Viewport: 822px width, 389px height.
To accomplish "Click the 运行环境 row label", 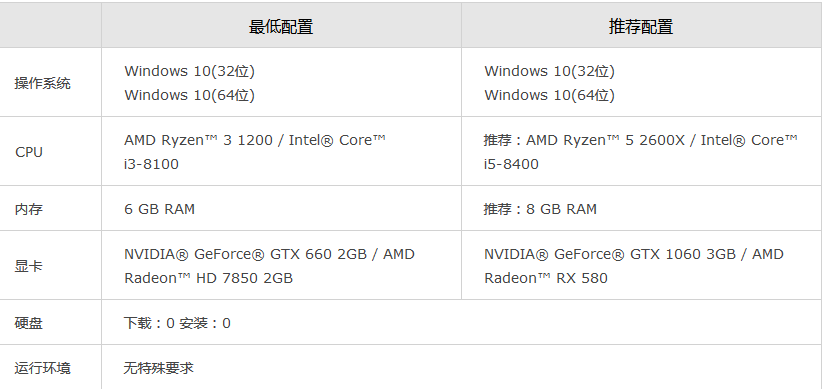I will tap(42, 368).
